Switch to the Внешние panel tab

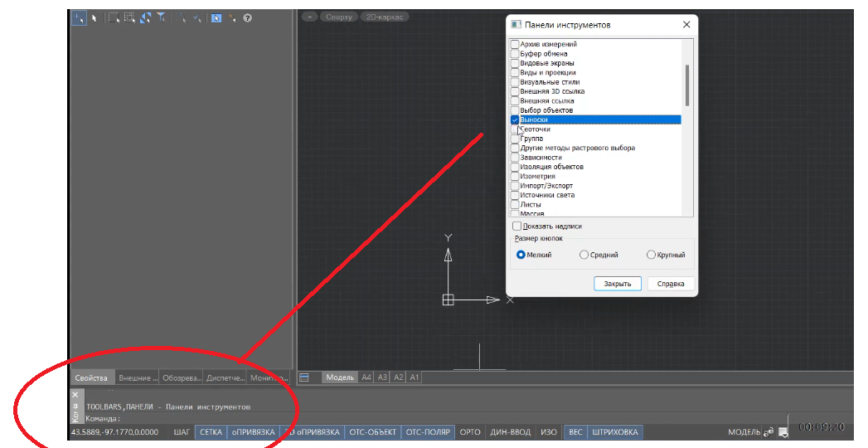[138, 377]
